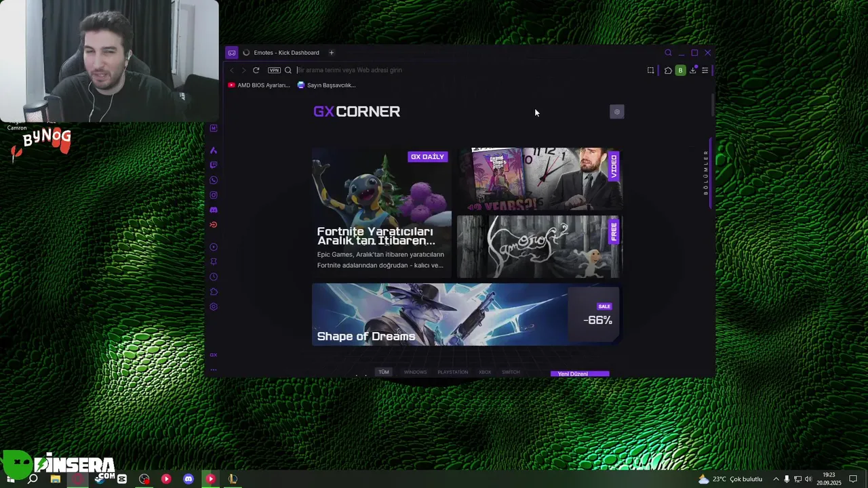Select the XBOX platform filter tab
Screen dimensions: 868x488
tap(485, 372)
